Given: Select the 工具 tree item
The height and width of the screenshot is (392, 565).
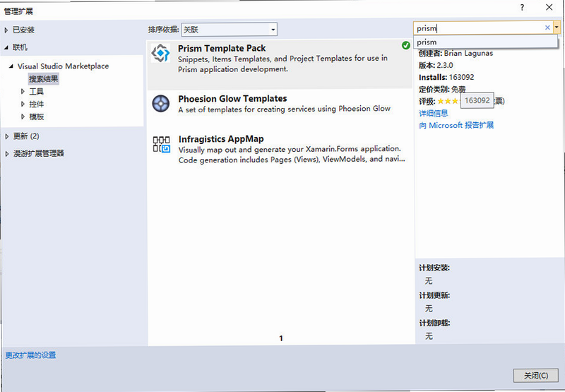Looking at the screenshot, I should point(37,92).
